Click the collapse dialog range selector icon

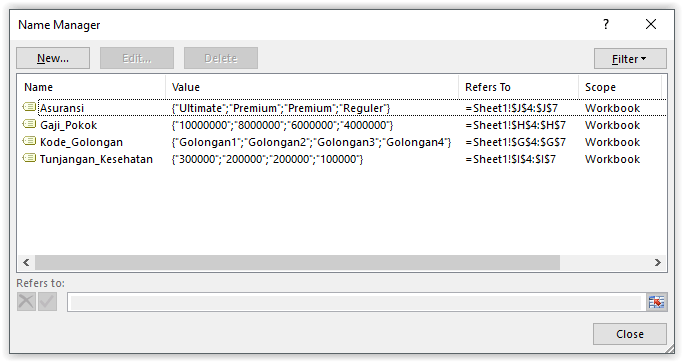[656, 301]
